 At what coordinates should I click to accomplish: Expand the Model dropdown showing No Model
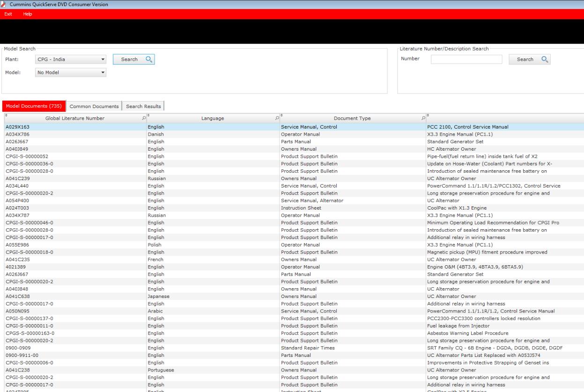71,73
